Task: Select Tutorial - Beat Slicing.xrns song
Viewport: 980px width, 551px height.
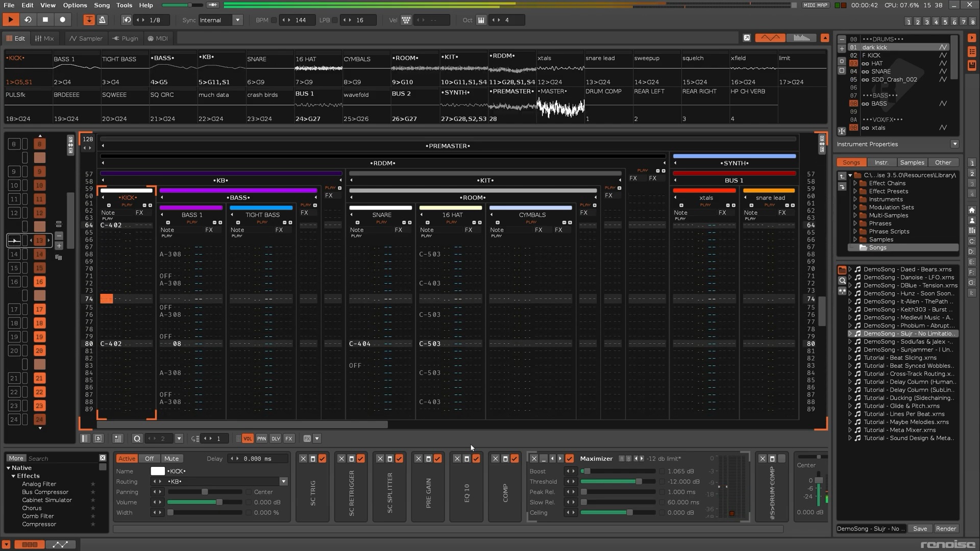Action: 900,358
